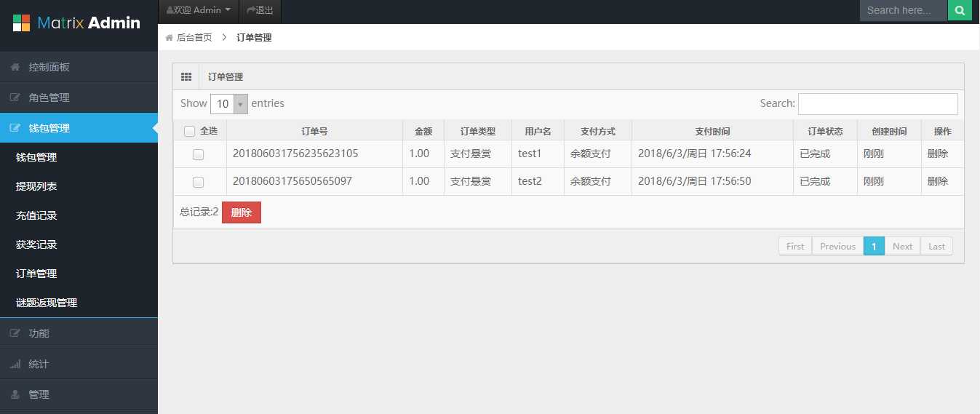
Task: Expand the 统计 sidebar section
Action: point(79,364)
